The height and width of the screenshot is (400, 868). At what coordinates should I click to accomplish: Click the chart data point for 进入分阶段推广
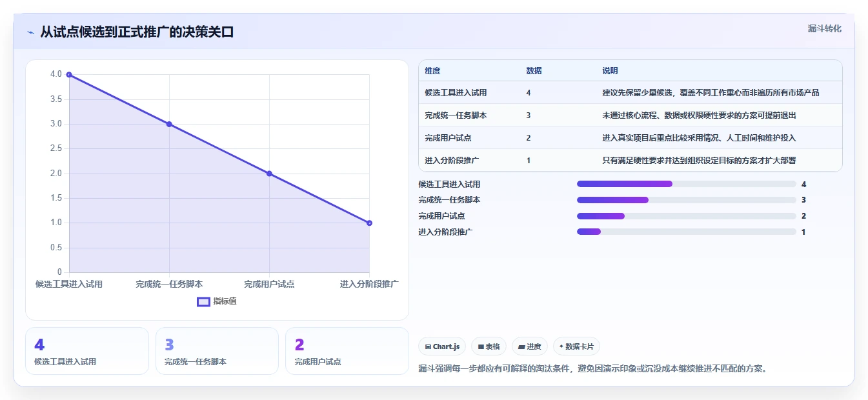(x=369, y=223)
